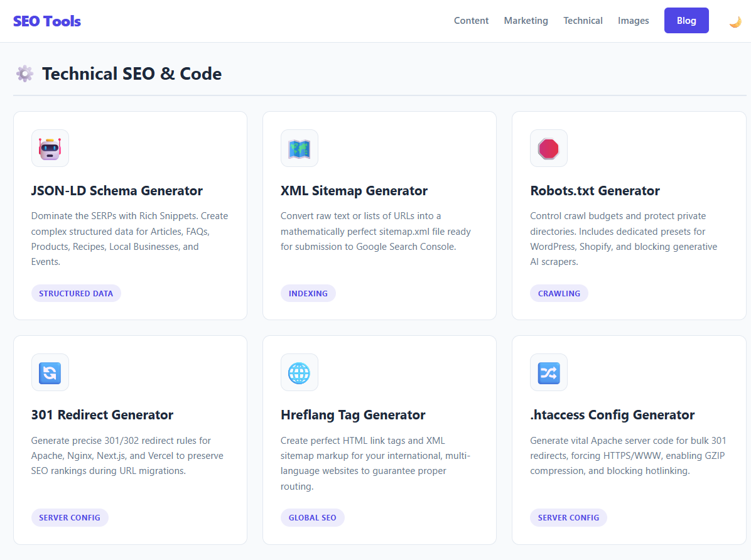This screenshot has height=560, width=751.
Task: Click the Blog button
Action: coord(686,20)
